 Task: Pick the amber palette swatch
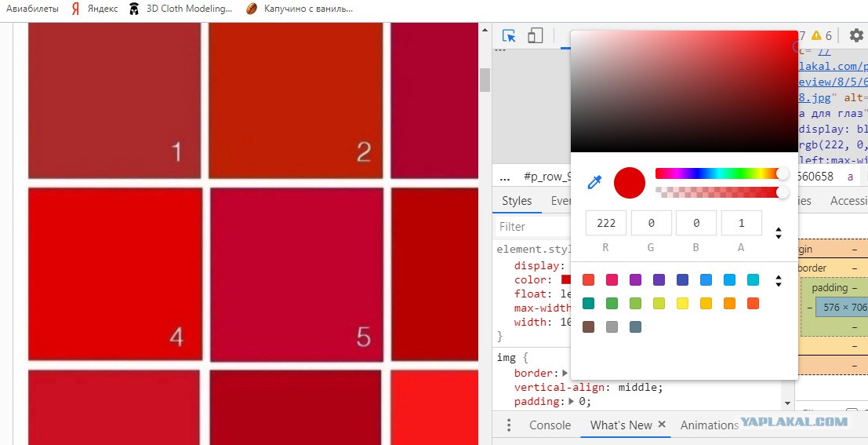click(x=706, y=303)
